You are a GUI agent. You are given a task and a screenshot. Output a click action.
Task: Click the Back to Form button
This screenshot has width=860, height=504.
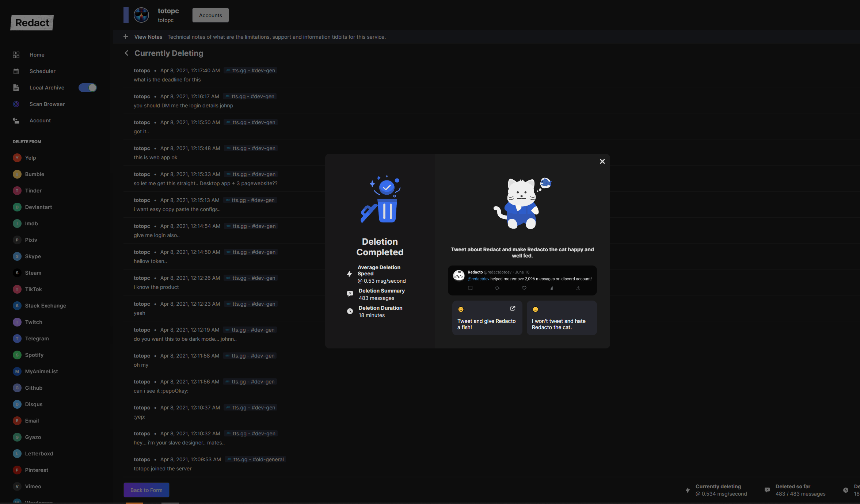coord(146,490)
